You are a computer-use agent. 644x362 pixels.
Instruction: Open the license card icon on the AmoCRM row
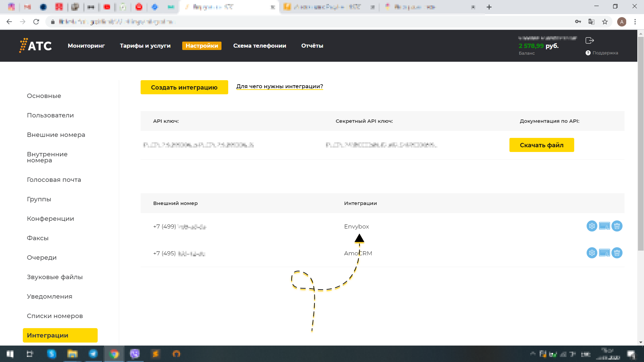[x=604, y=253]
